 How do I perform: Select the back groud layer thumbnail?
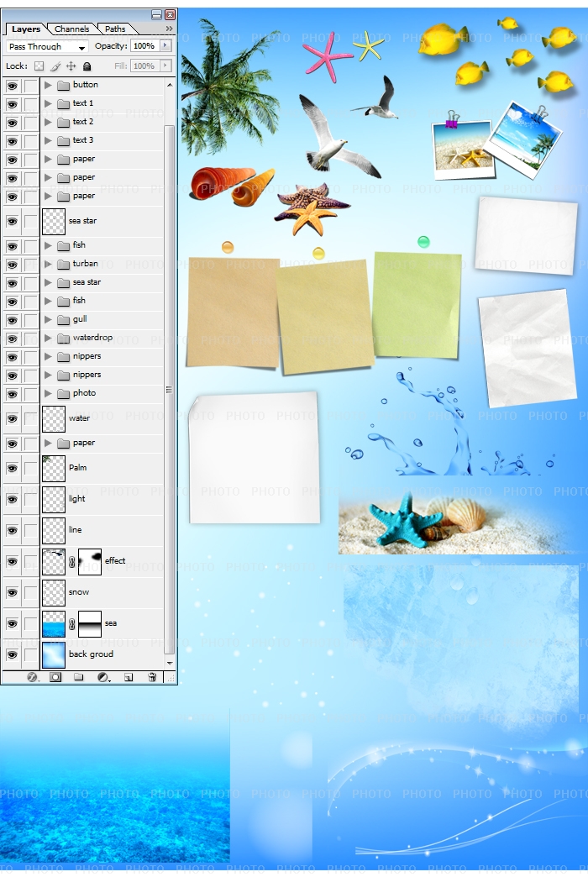[54, 654]
